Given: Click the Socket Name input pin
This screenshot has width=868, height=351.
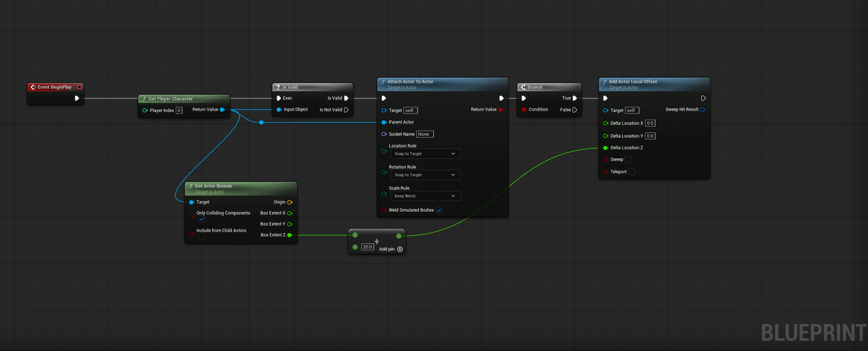Looking at the screenshot, I should [384, 134].
